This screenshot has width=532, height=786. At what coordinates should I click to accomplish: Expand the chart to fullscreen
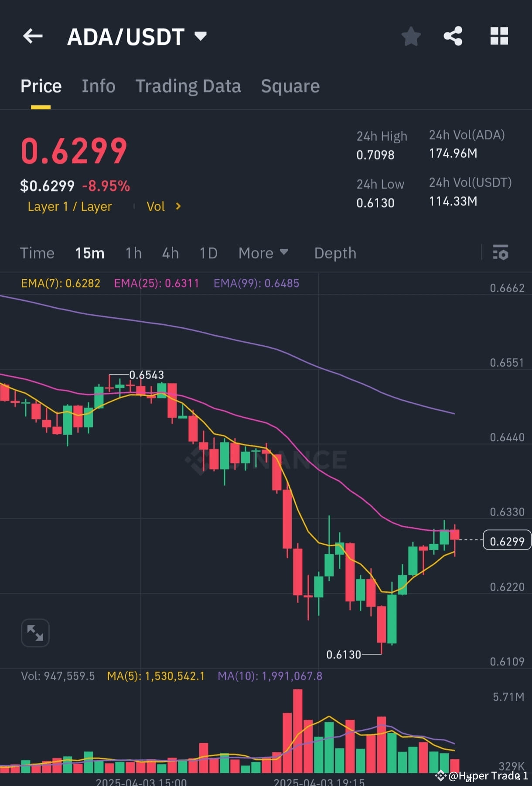[35, 632]
